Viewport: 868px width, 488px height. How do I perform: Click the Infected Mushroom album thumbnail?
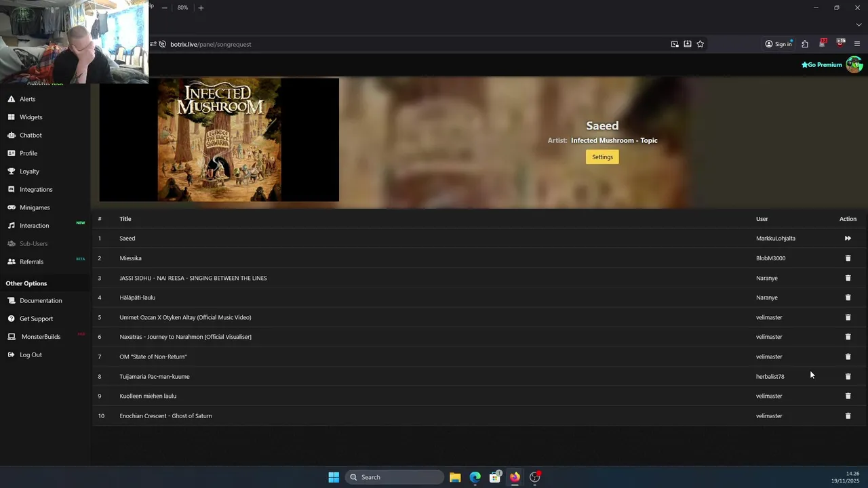pyautogui.click(x=219, y=140)
